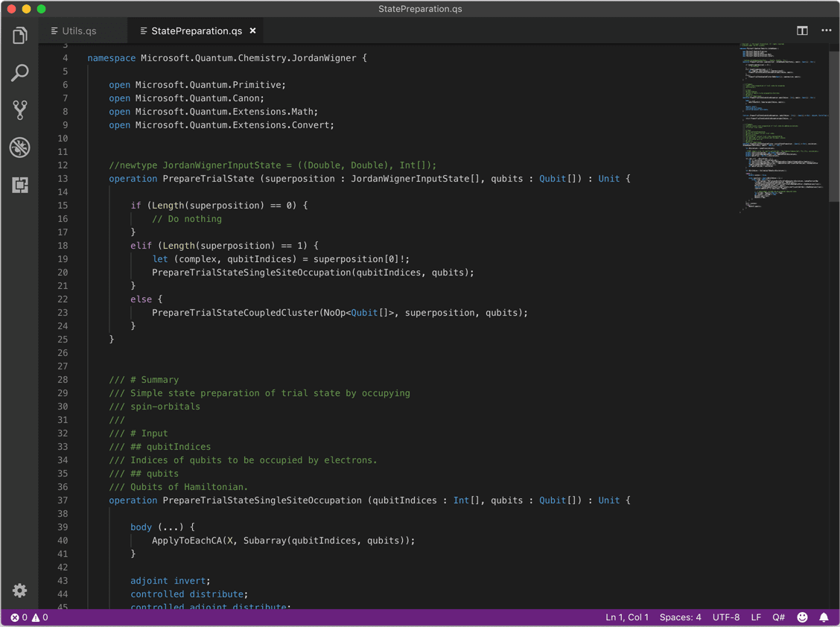Open the More Actions ellipsis menu
This screenshot has height=627, width=840.
point(826,31)
